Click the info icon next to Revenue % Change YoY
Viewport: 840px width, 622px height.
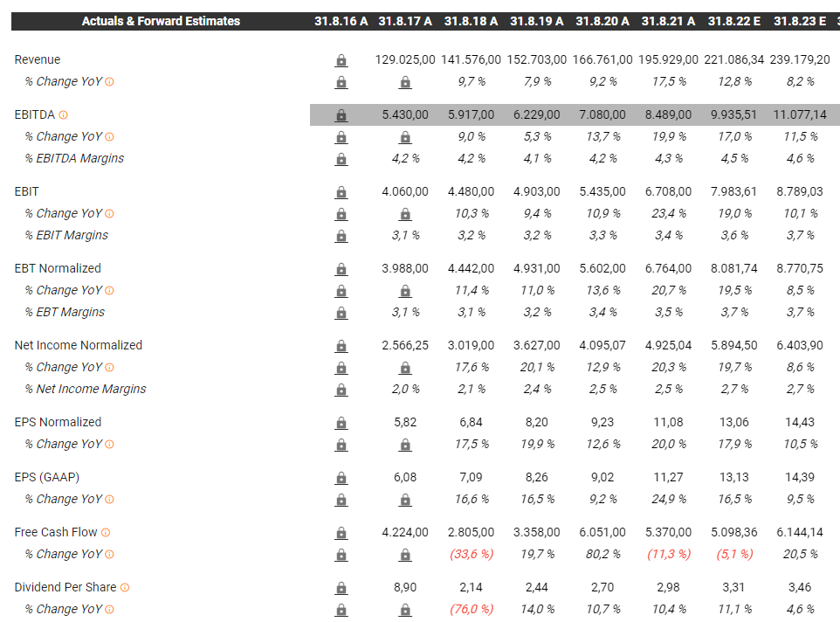pos(109,82)
